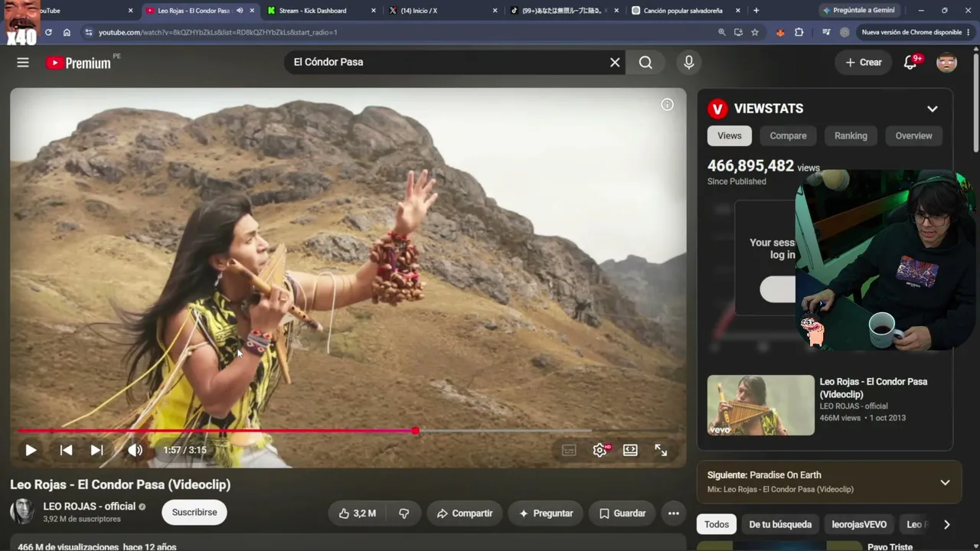Select the Todos filter chip

point(717,524)
